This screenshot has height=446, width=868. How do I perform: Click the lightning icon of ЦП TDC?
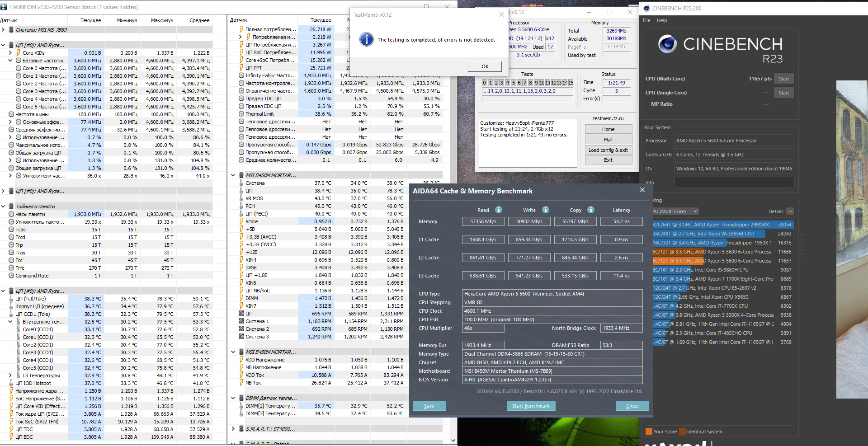click(x=11, y=429)
